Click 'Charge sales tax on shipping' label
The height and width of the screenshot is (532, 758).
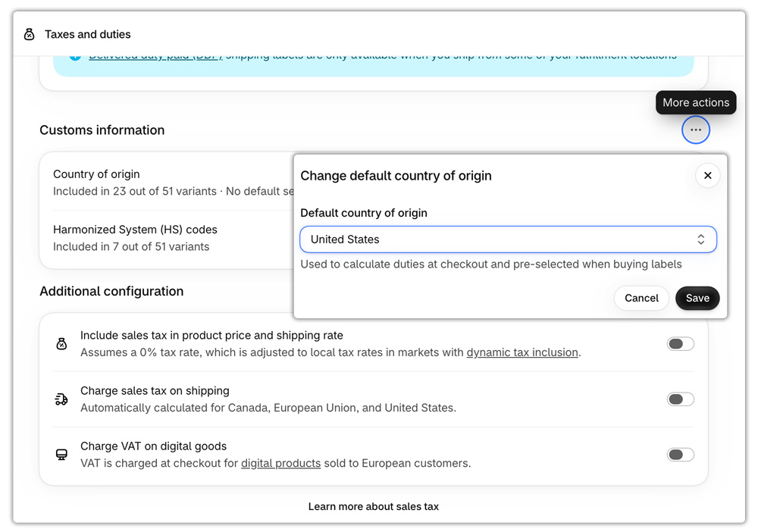click(155, 390)
